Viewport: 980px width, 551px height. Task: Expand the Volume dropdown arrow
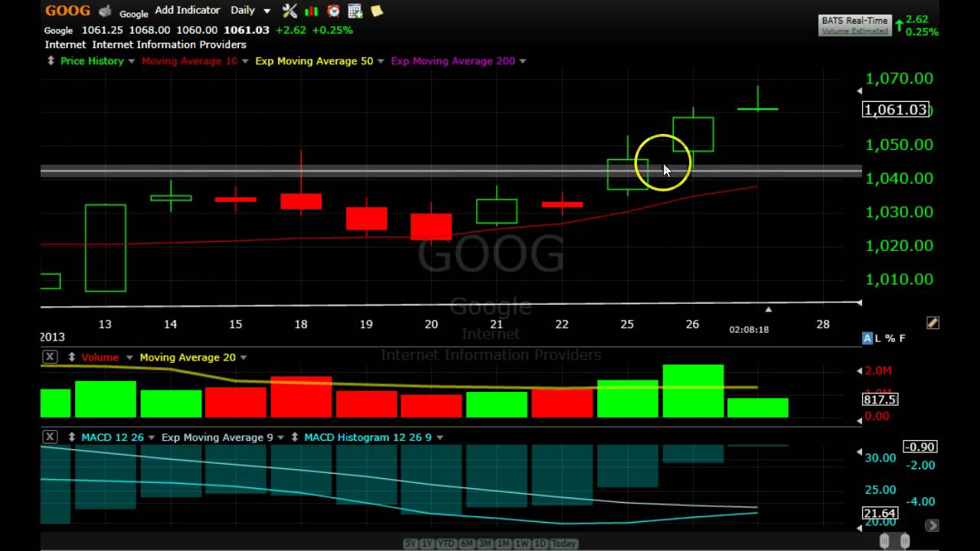(129, 357)
